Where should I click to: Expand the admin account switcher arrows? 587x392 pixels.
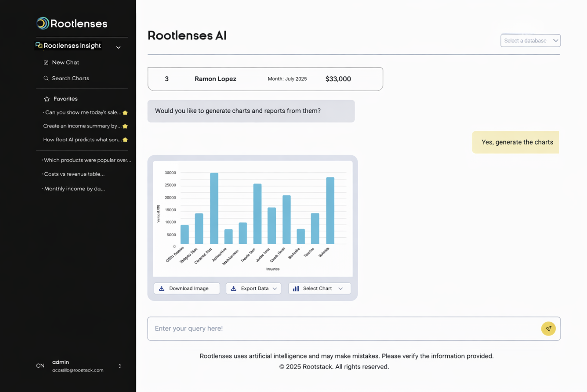(120, 366)
